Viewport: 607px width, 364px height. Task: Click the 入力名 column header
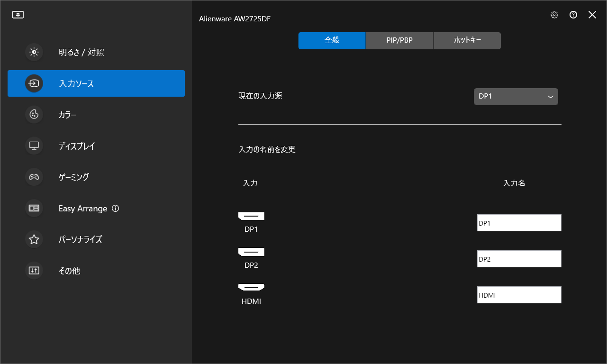click(x=514, y=183)
